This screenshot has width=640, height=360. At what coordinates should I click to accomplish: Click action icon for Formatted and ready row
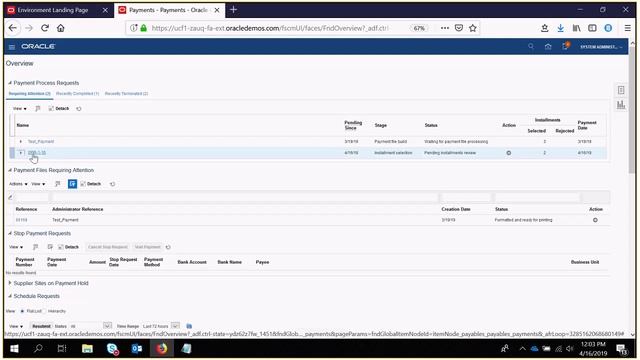pos(595,220)
